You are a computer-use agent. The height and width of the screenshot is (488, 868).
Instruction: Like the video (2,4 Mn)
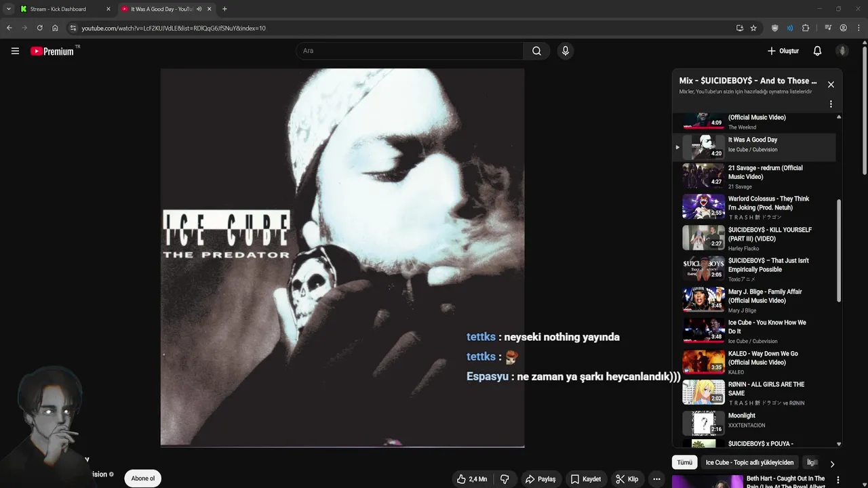coord(472,479)
